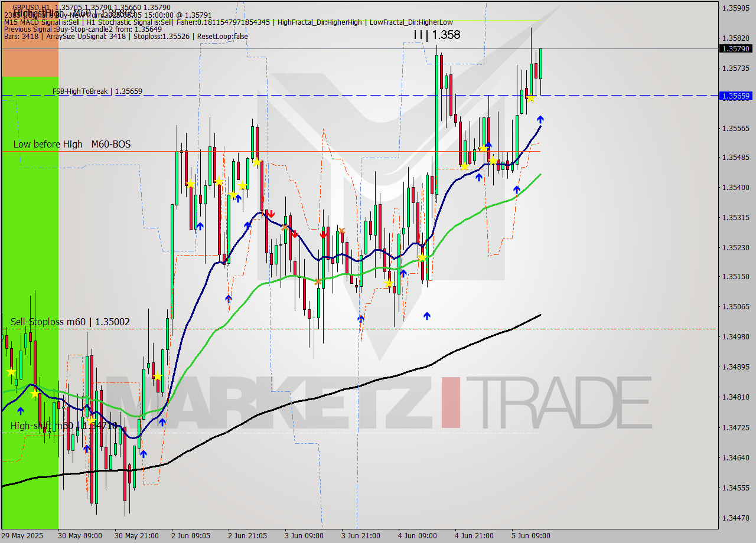Click the orange X marker near 3 Jun 09:00
The width and height of the screenshot is (756, 543).
[x=318, y=282]
